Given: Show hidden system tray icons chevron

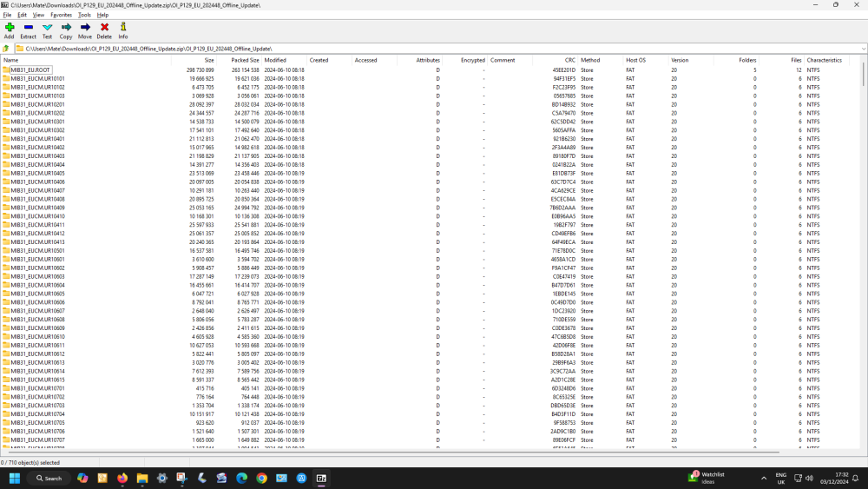Looking at the screenshot, I should pos(764,478).
